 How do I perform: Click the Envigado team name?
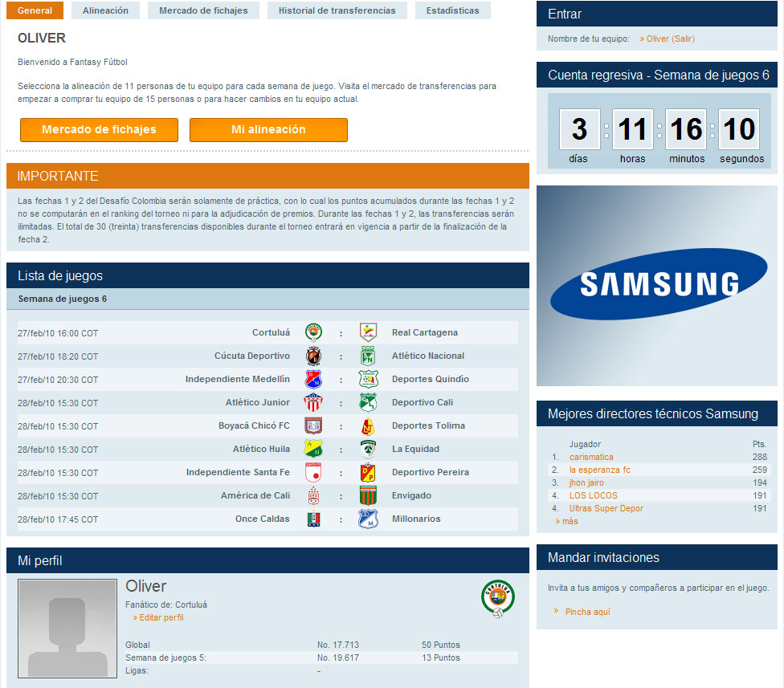click(411, 495)
